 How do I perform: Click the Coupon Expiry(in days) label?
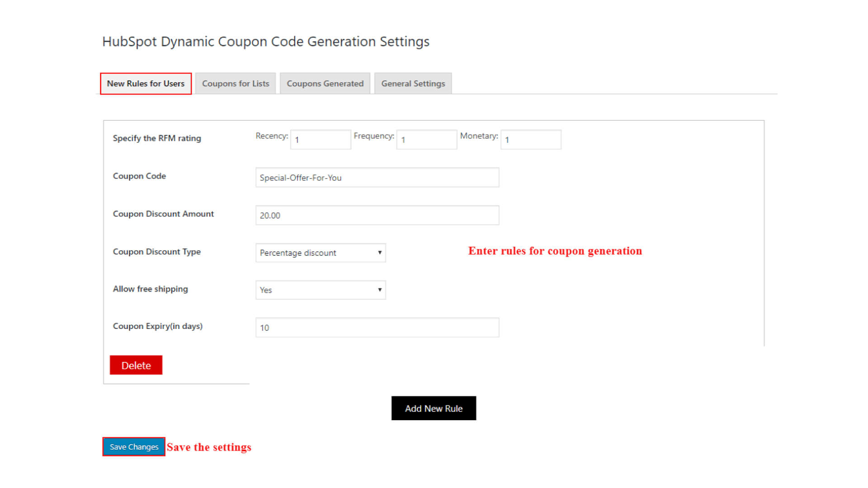tap(157, 326)
